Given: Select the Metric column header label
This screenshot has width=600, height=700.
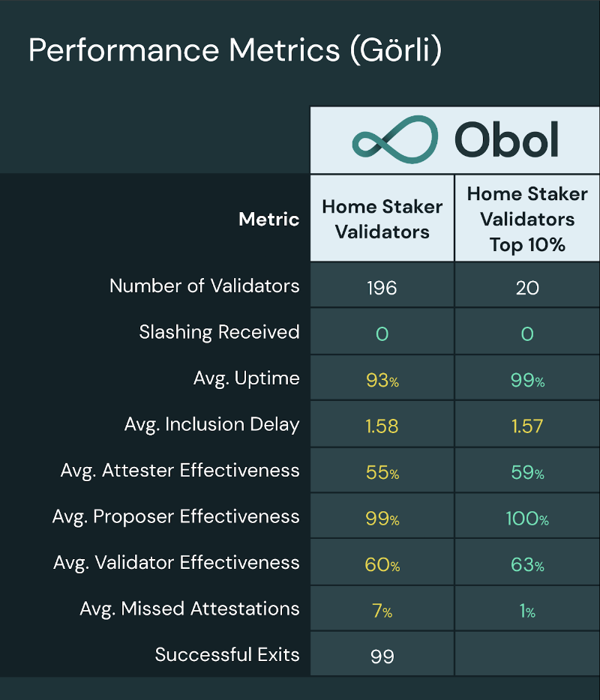Looking at the screenshot, I should (x=268, y=219).
